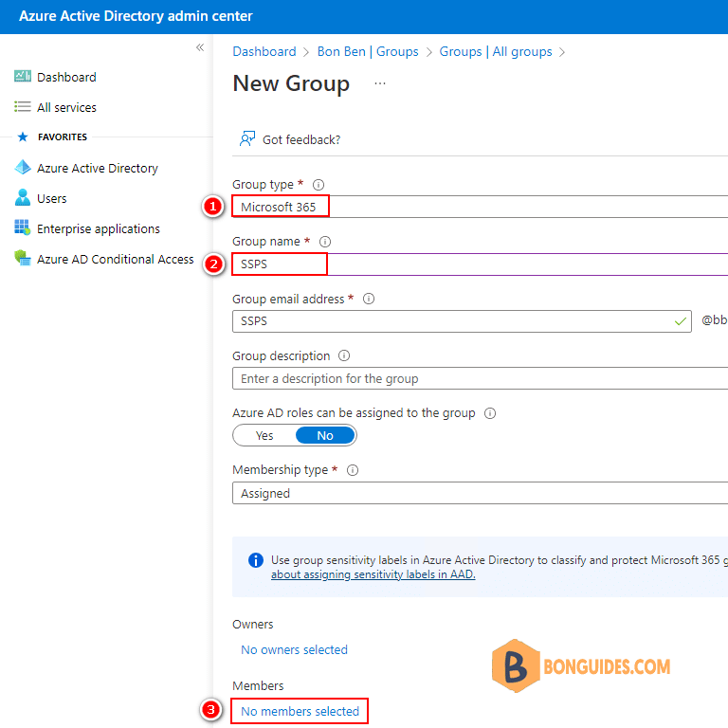
Task: Go to the Dashboard breadcrumb link
Action: (264, 51)
